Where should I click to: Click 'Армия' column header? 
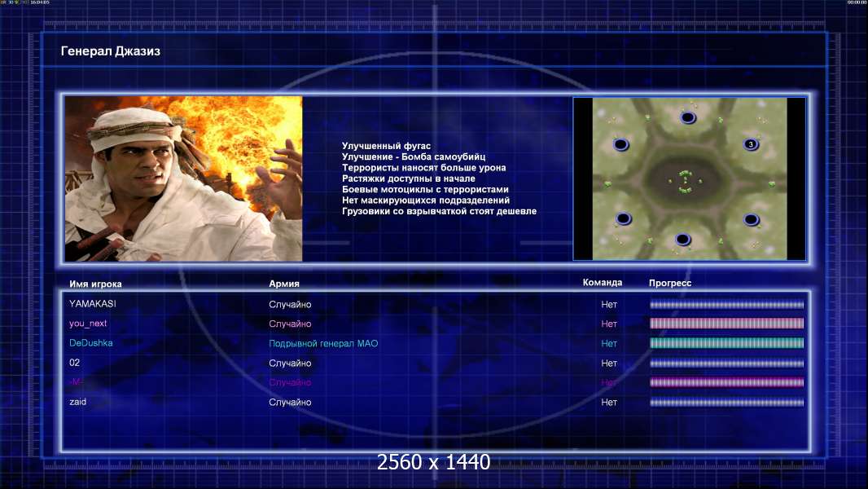(x=284, y=284)
